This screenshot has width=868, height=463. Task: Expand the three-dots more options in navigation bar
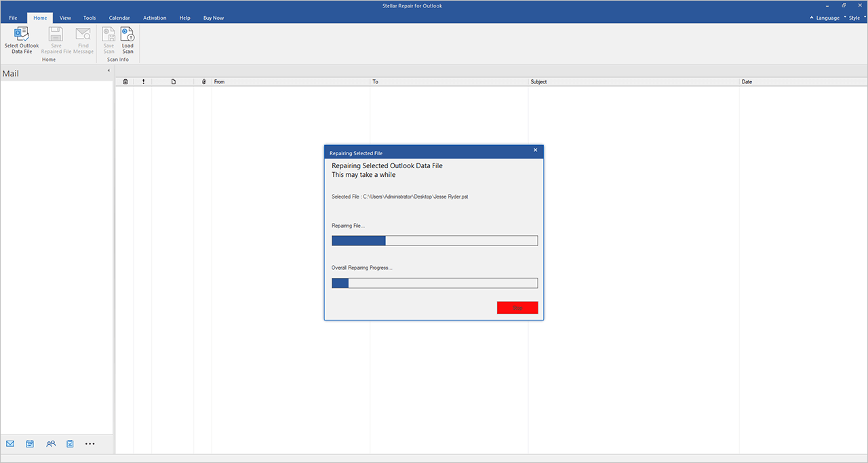point(90,444)
